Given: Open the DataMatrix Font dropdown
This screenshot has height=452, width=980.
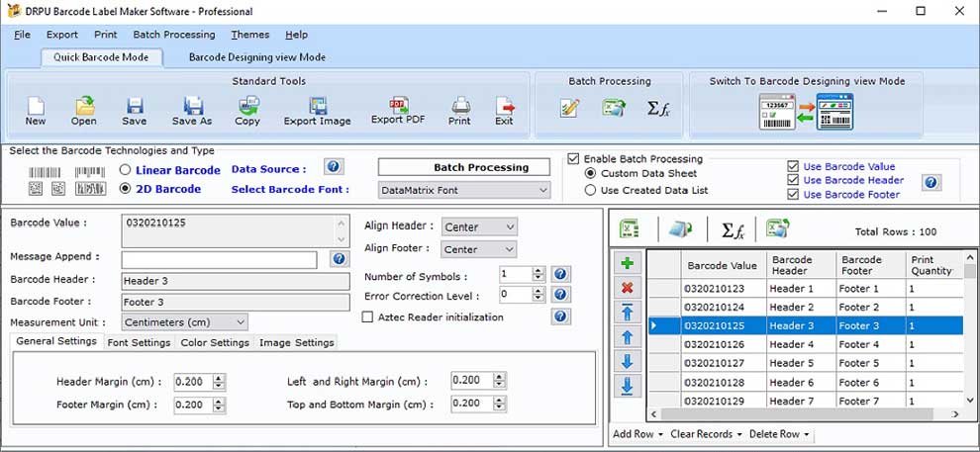Looking at the screenshot, I should 463,190.
